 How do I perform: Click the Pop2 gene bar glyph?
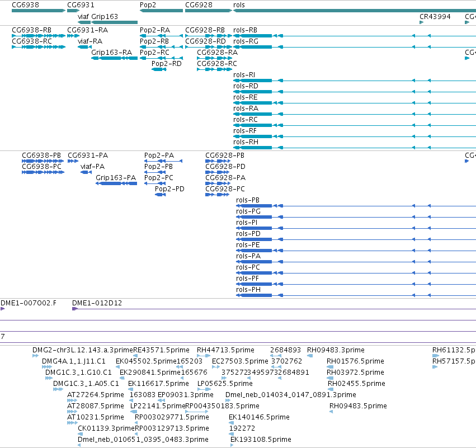(161, 11)
